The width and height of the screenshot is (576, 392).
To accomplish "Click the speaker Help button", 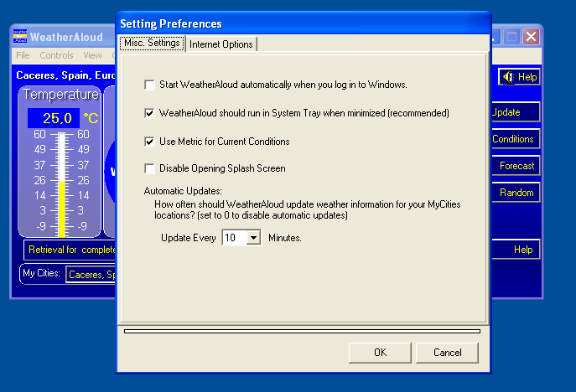I will pos(519,77).
